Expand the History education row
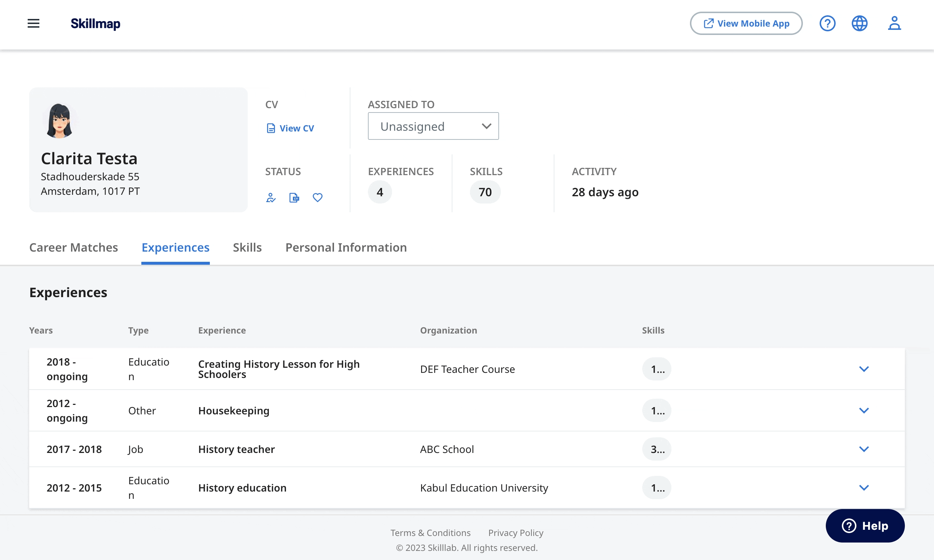 click(x=864, y=488)
